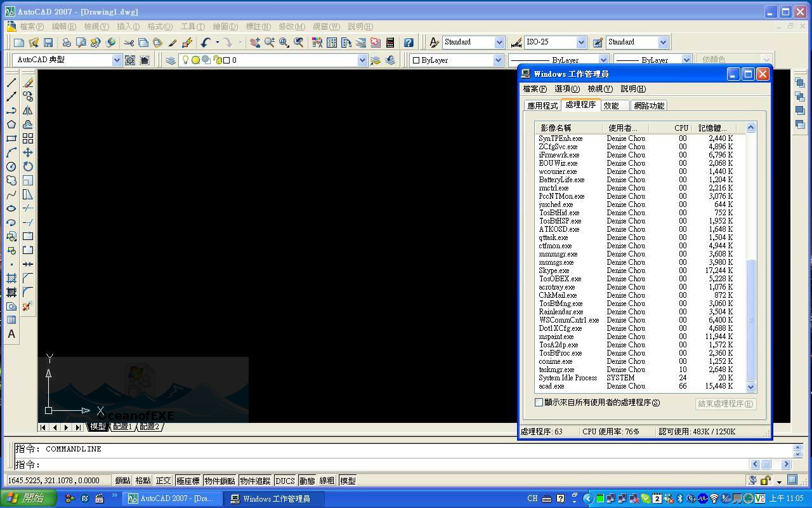Select the Move tool
Viewport: 812px width, 508px height.
tap(28, 152)
